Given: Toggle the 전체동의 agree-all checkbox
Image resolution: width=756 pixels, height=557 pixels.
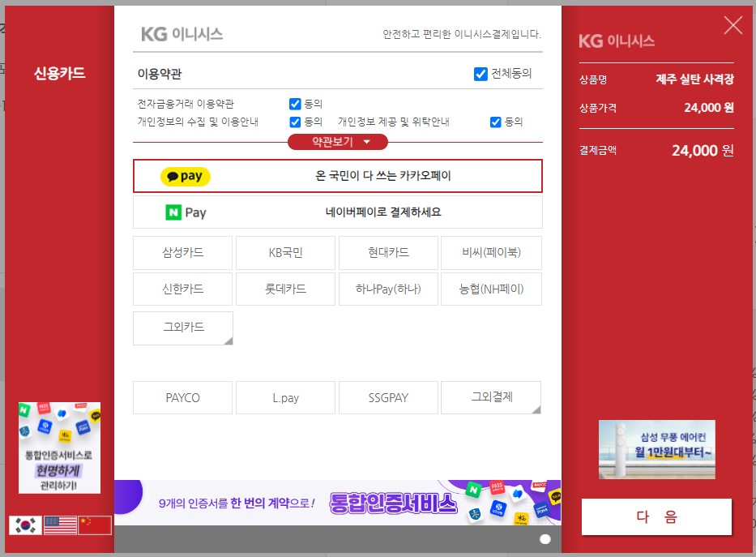Looking at the screenshot, I should point(481,73).
